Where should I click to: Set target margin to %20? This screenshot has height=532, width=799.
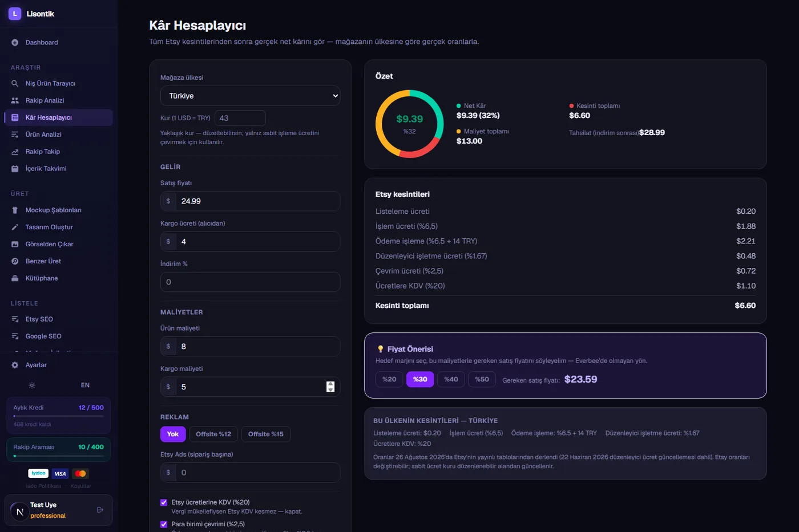(x=389, y=379)
